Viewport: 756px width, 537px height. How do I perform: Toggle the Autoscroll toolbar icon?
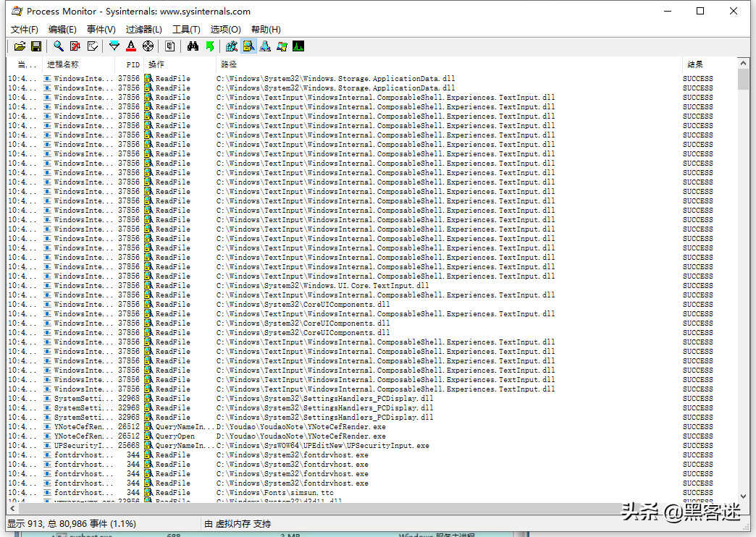click(x=75, y=46)
